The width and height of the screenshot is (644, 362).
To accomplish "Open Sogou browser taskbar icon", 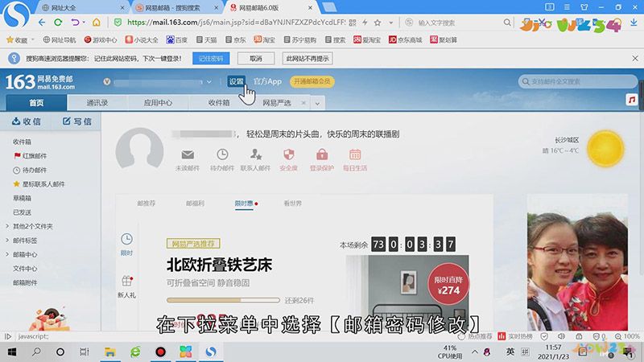I will point(211,352).
